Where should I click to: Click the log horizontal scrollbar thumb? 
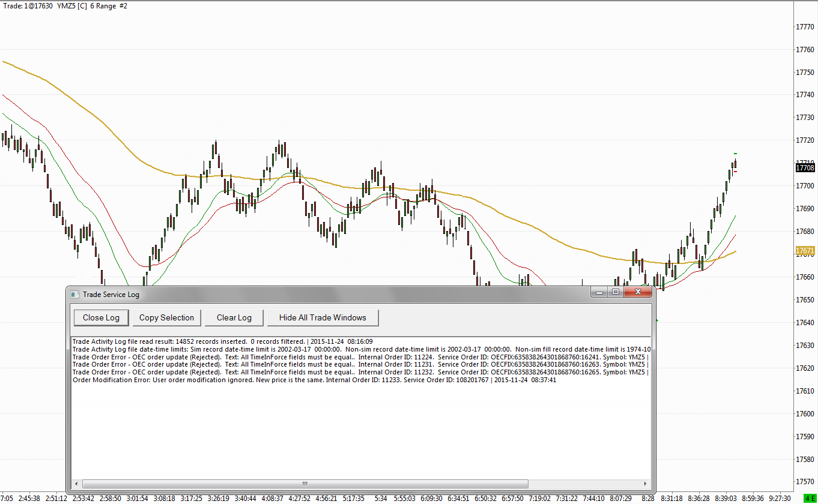(305, 484)
